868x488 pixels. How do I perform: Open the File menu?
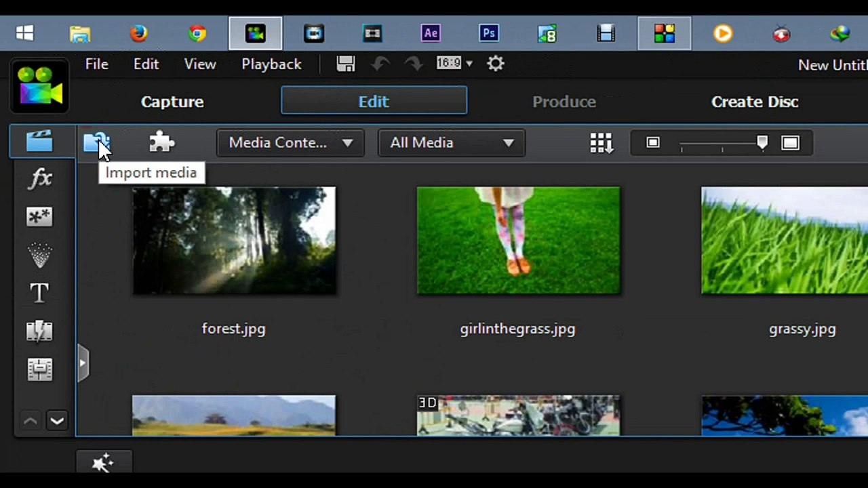tap(96, 64)
